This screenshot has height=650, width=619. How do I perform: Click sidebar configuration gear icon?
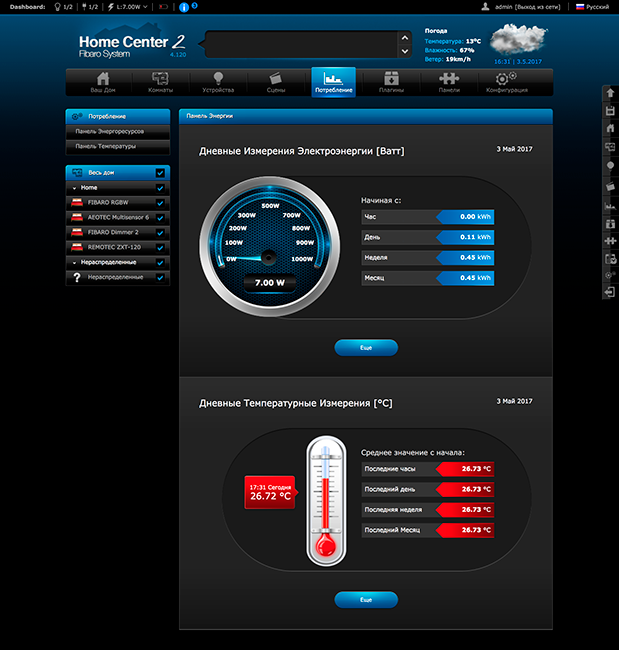[610, 275]
